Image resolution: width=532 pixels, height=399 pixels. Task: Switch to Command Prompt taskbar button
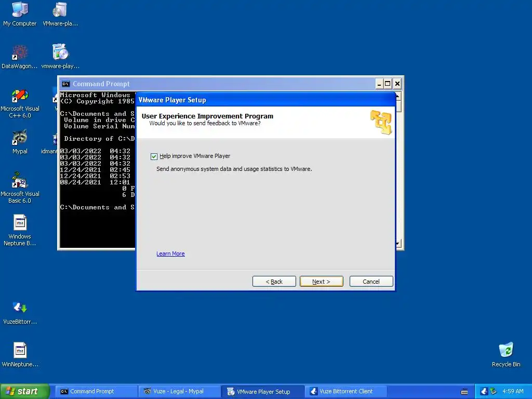pos(96,391)
